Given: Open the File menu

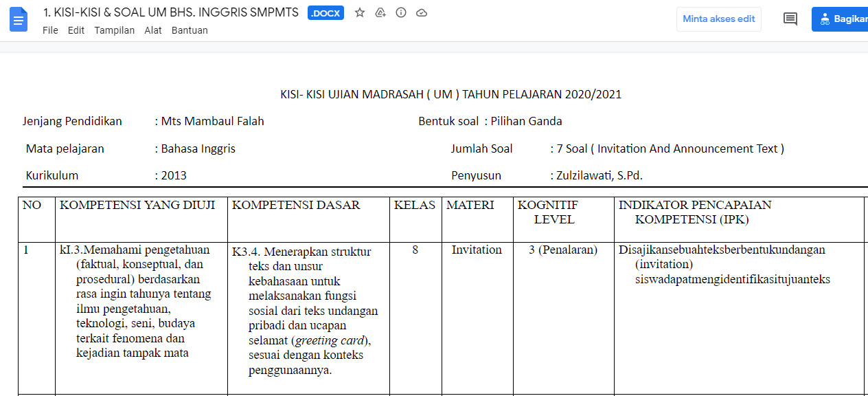Looking at the screenshot, I should coord(50,30).
